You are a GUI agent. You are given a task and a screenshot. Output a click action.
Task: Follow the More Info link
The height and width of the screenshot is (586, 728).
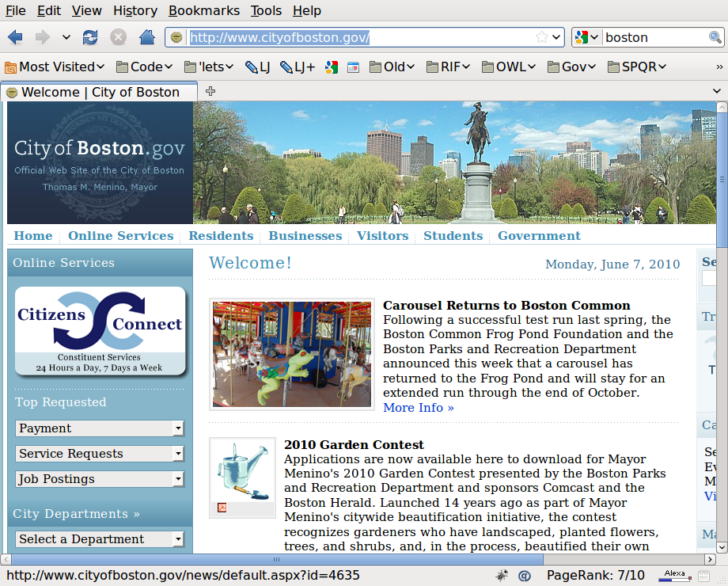[418, 408]
